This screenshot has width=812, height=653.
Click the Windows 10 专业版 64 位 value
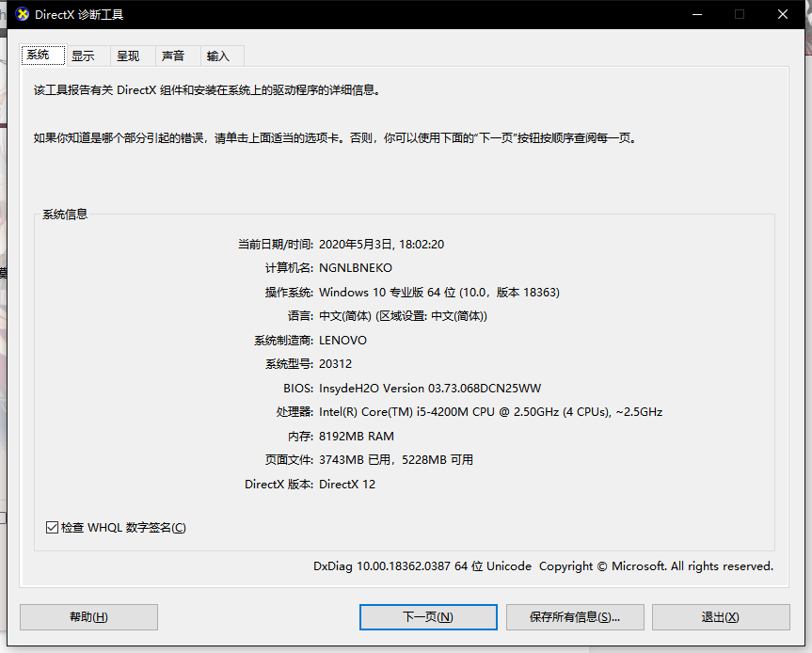pyautogui.click(x=439, y=292)
